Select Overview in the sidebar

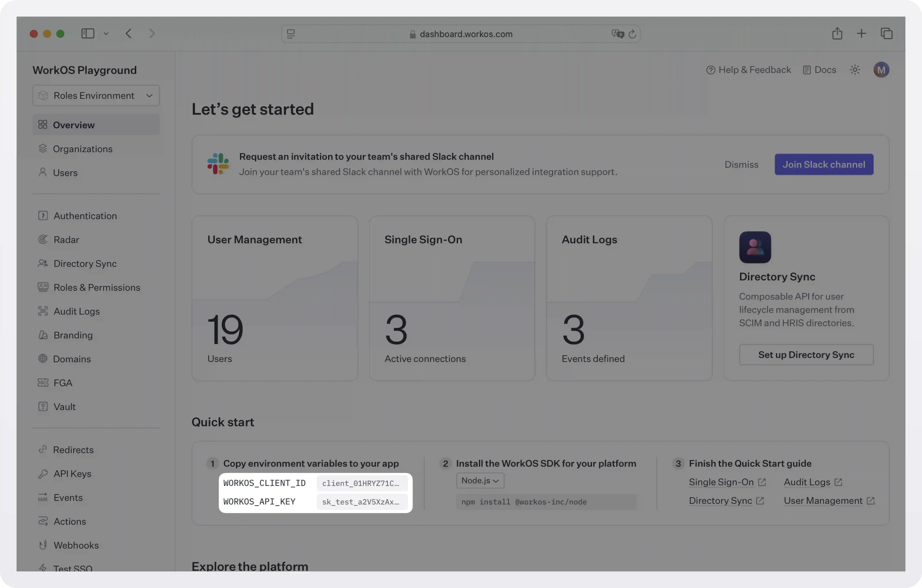96,125
